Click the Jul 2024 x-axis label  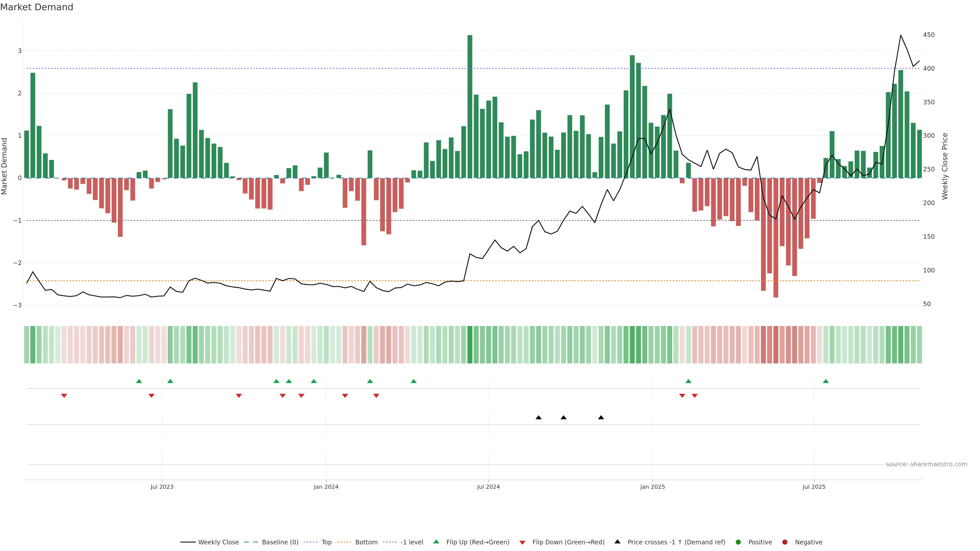[488, 487]
